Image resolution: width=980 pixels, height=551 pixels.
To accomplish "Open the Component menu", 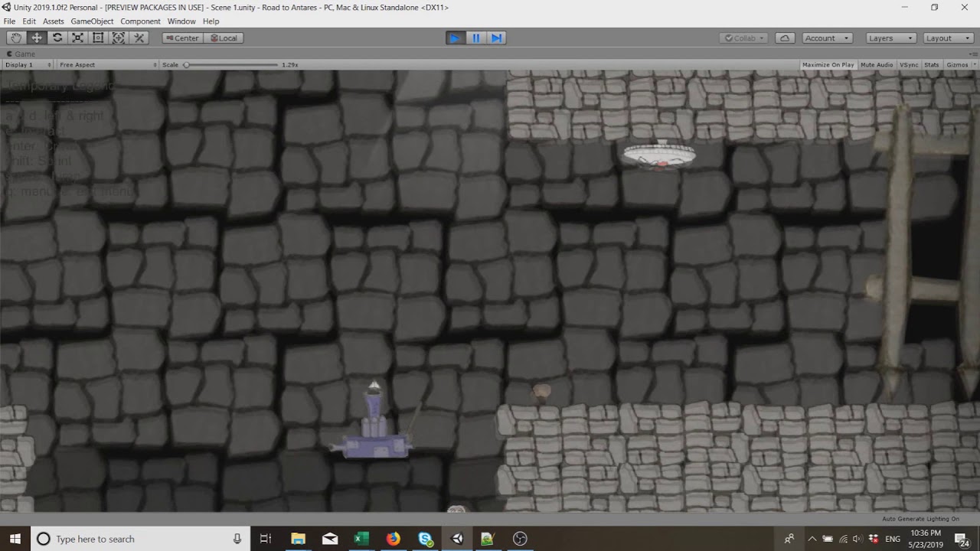I will 140,21.
